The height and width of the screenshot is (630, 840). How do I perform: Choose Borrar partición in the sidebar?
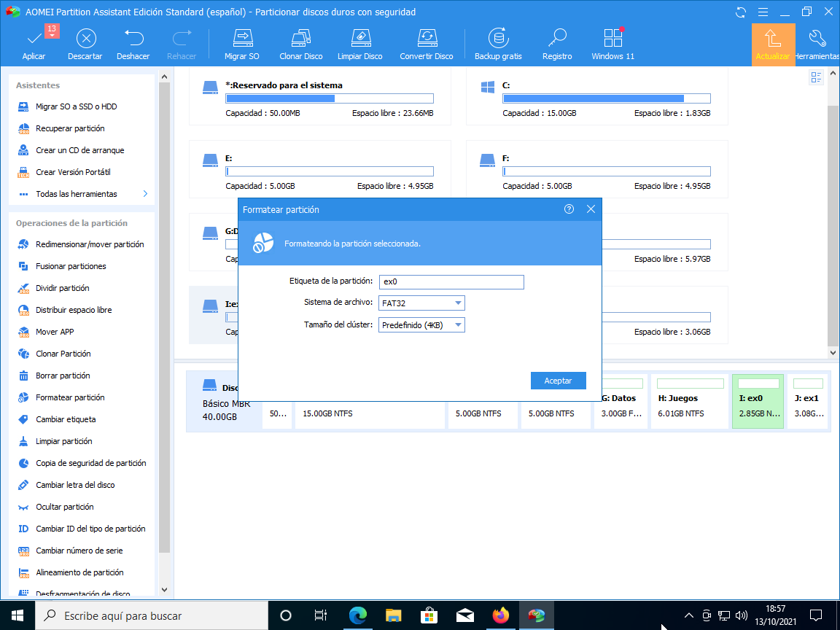click(x=63, y=376)
